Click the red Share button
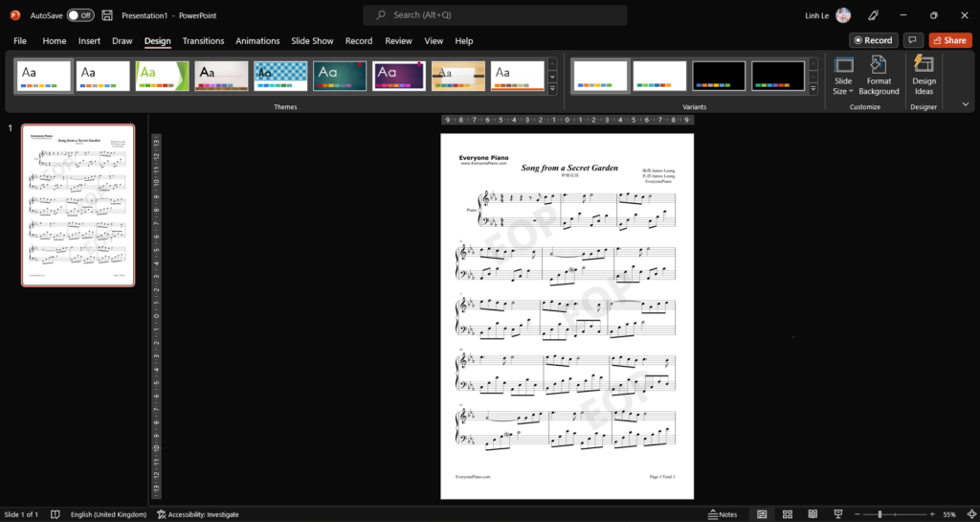Screen dimensions: 980x522 click(950, 40)
